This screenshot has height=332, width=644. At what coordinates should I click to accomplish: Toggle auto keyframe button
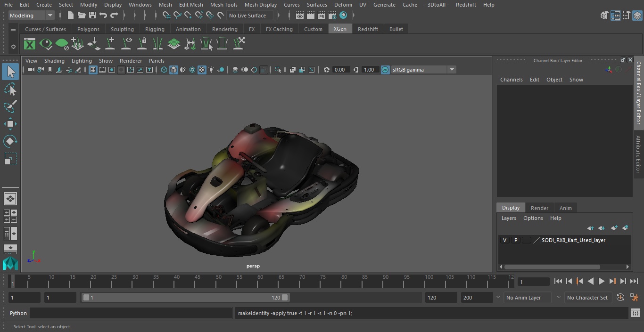click(x=620, y=298)
